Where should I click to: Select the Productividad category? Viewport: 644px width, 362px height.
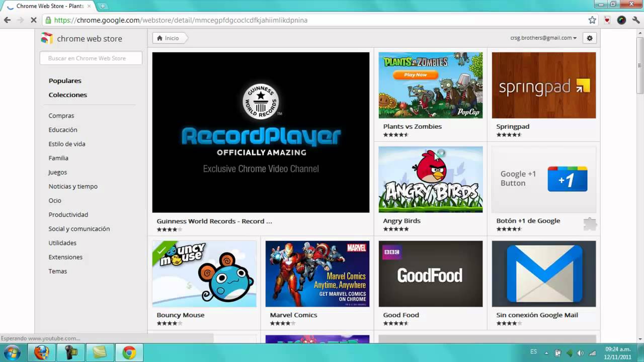point(68,215)
